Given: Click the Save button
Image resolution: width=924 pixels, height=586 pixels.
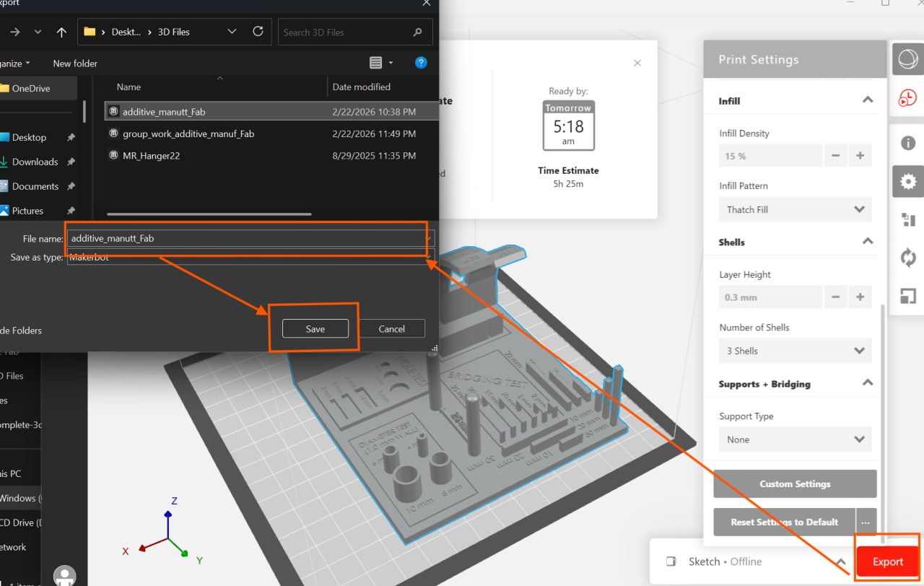Looking at the screenshot, I should click(x=315, y=328).
